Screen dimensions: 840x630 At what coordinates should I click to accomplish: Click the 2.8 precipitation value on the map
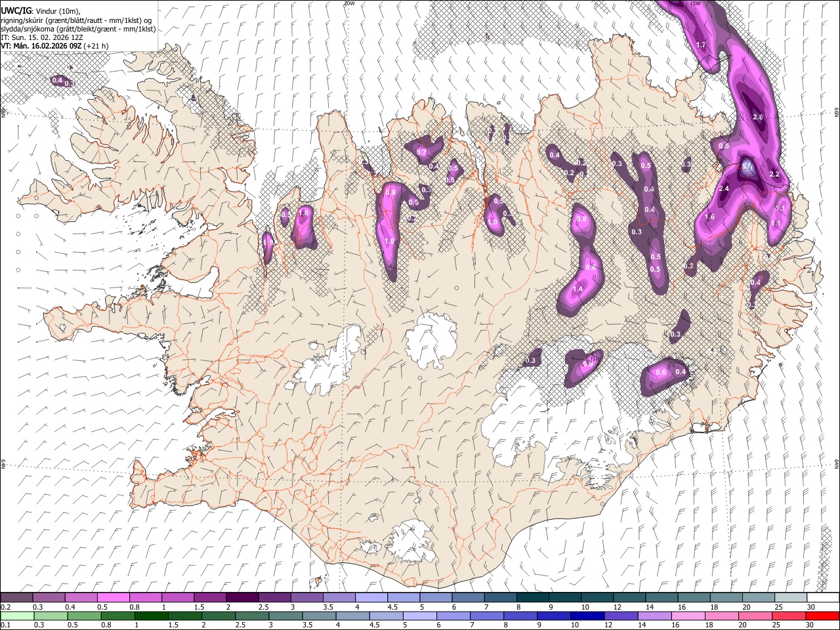coord(757,117)
